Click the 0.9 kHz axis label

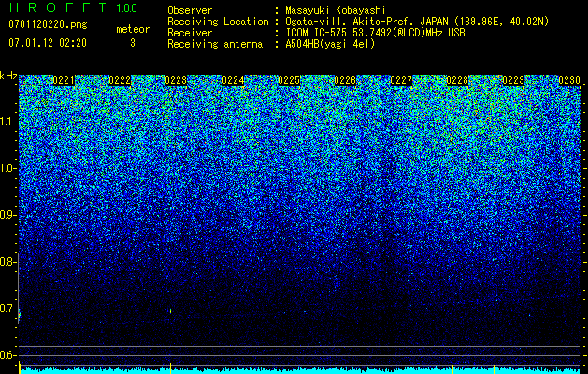(7, 215)
